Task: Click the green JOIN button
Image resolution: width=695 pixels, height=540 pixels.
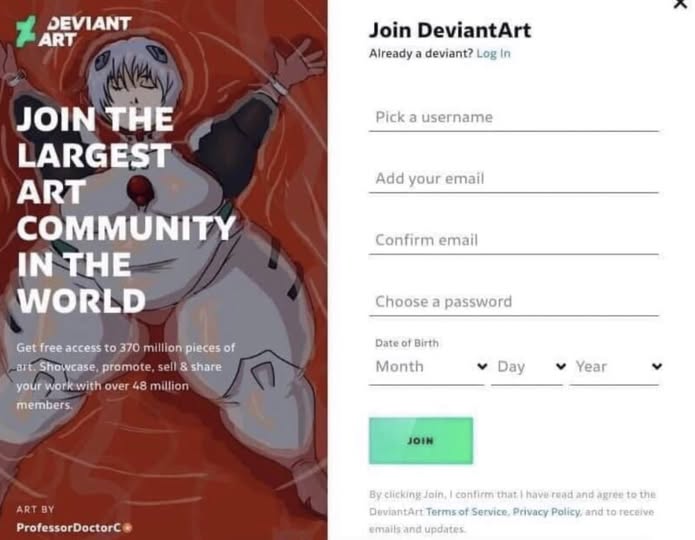Action: 421,441
